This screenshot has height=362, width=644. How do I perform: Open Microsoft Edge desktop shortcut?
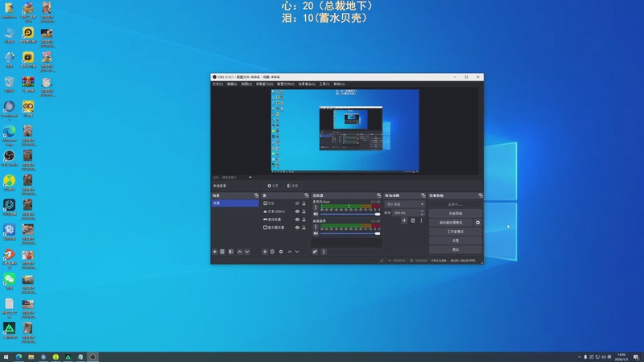[x=9, y=135]
